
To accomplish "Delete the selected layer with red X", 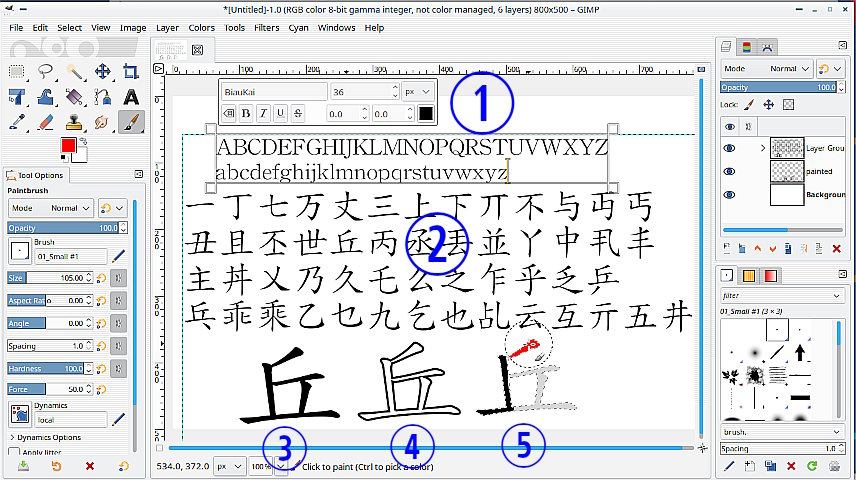I will 836,249.
